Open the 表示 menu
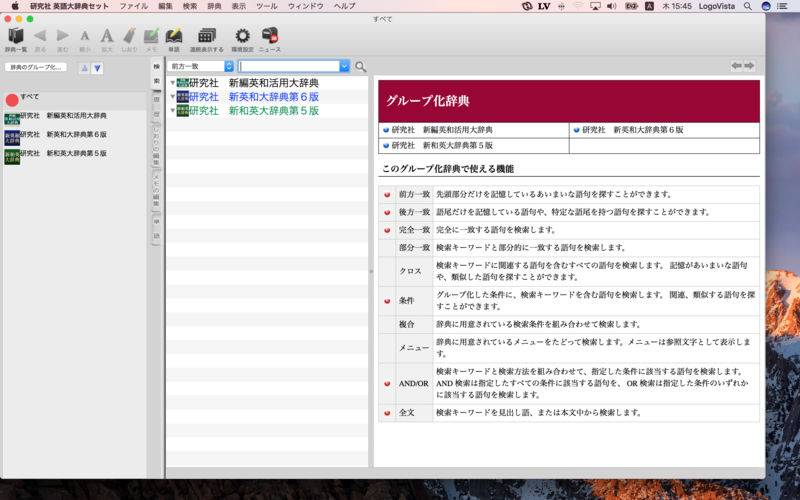This screenshot has height=500, width=800. coord(239,6)
